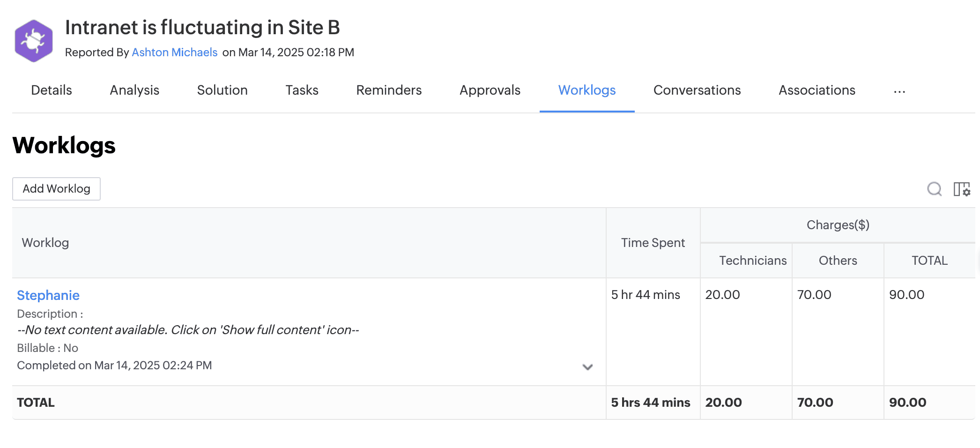Image resolution: width=980 pixels, height=448 pixels.
Task: Switch to the Conversations tab
Action: click(x=697, y=90)
